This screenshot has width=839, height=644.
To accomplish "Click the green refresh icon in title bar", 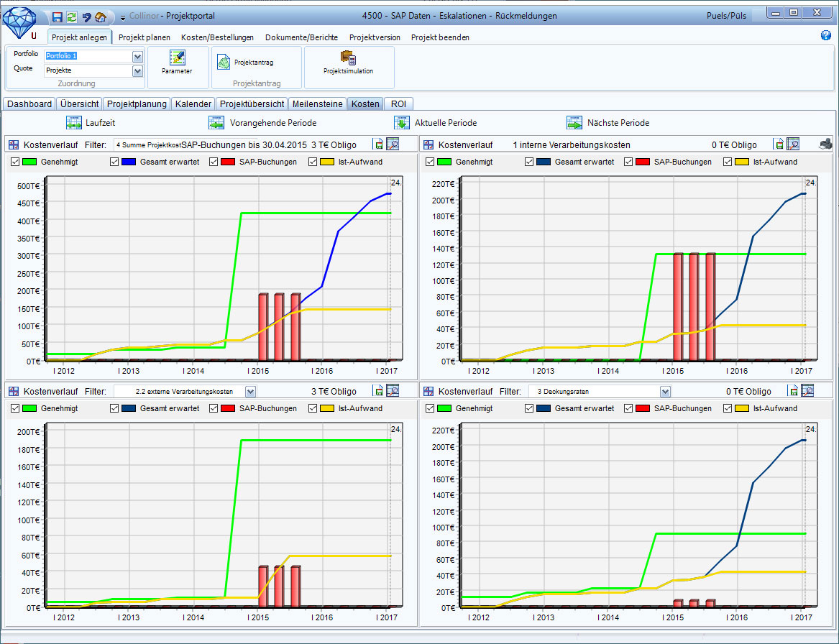I will point(72,17).
